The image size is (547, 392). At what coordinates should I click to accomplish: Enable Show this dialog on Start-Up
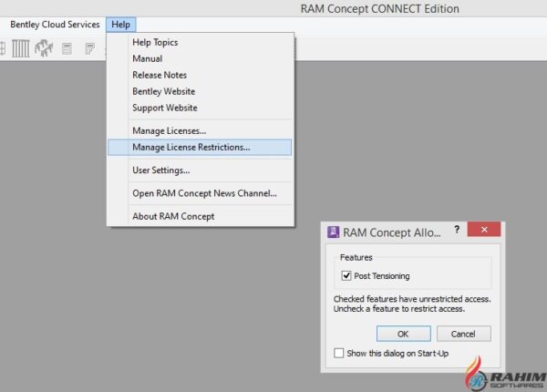(339, 354)
